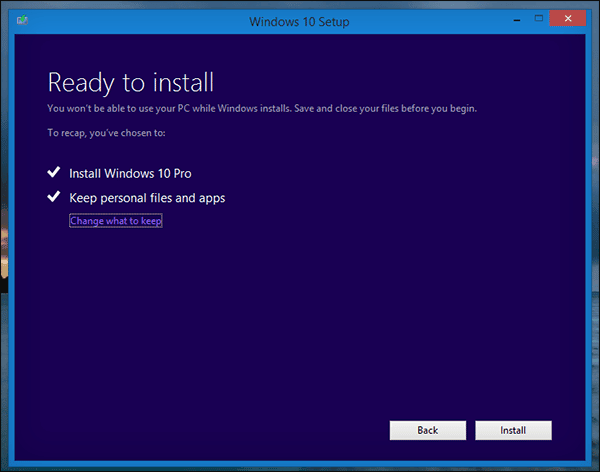Click the 'Windows 10 Setup' title text
Image resolution: width=600 pixels, height=472 pixels.
pyautogui.click(x=299, y=18)
